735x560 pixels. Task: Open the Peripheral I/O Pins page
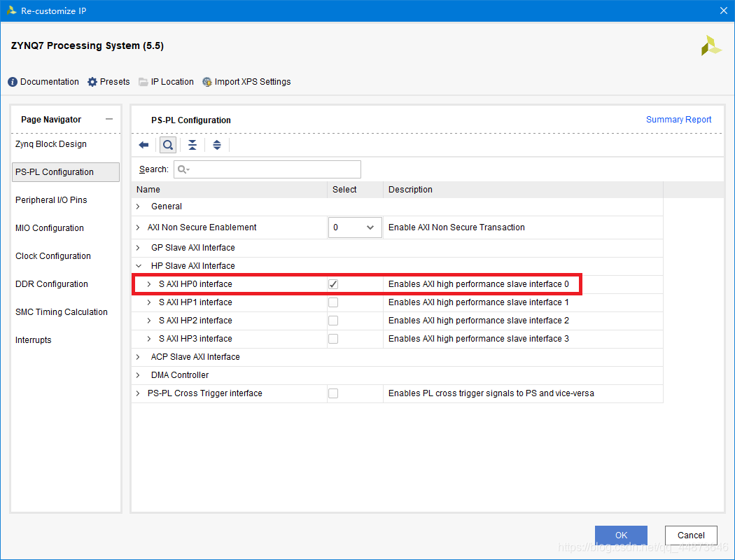pyautogui.click(x=51, y=200)
